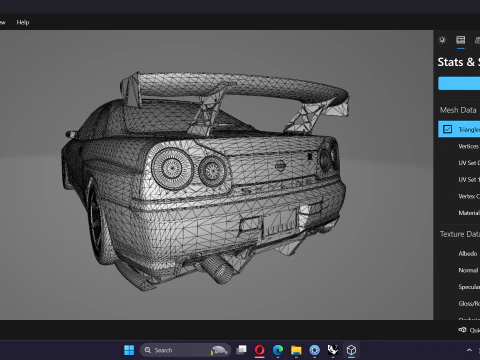This screenshot has width=480, height=360.
Task: Show hidden system tray icons
Action: pos(469,350)
